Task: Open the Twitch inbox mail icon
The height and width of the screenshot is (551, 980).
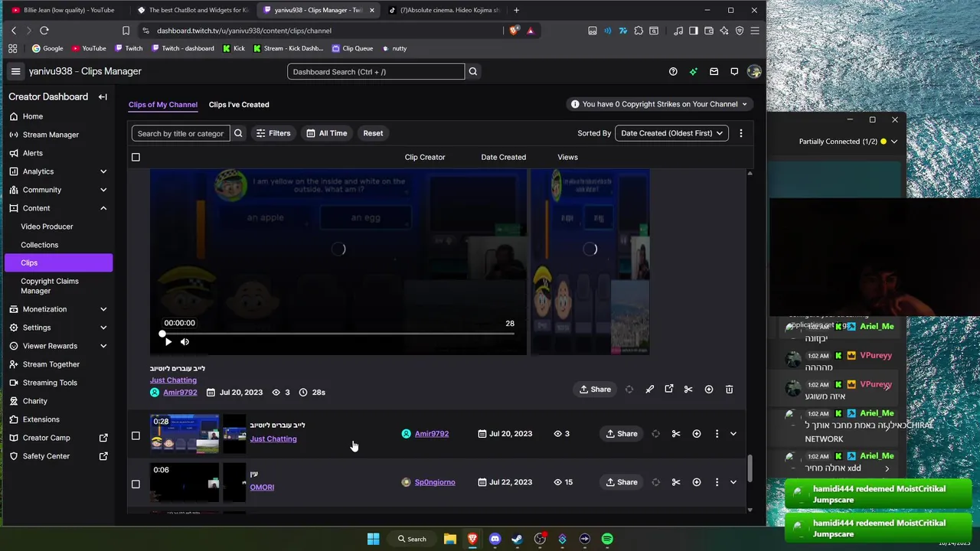Action: [x=714, y=71]
